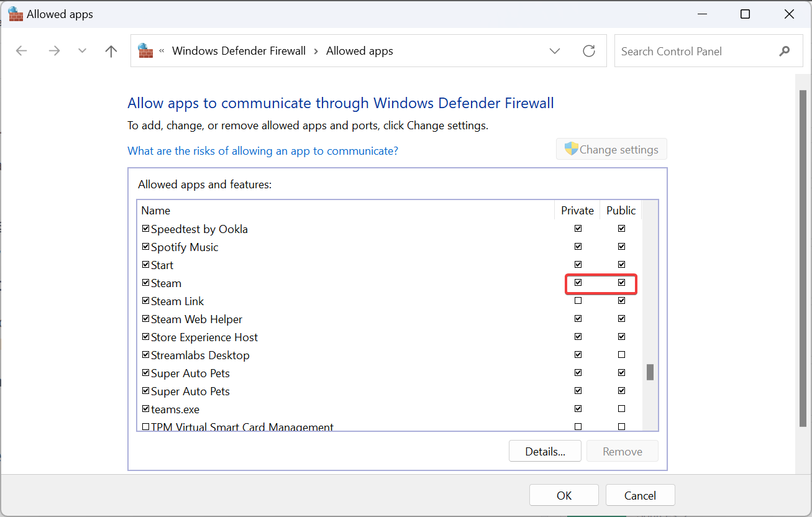Image resolution: width=812 pixels, height=517 pixels.
Task: Toggle Spotify Music Private checkbox
Action: pyautogui.click(x=578, y=247)
